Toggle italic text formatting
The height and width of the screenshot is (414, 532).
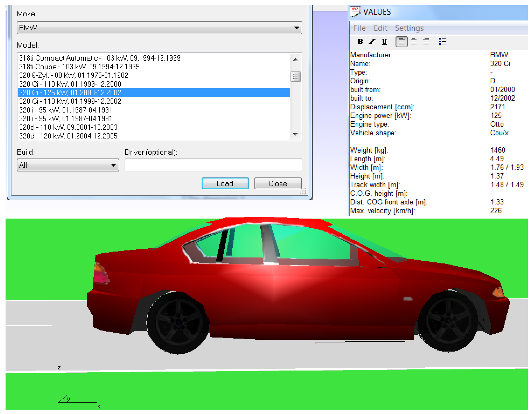coord(372,42)
